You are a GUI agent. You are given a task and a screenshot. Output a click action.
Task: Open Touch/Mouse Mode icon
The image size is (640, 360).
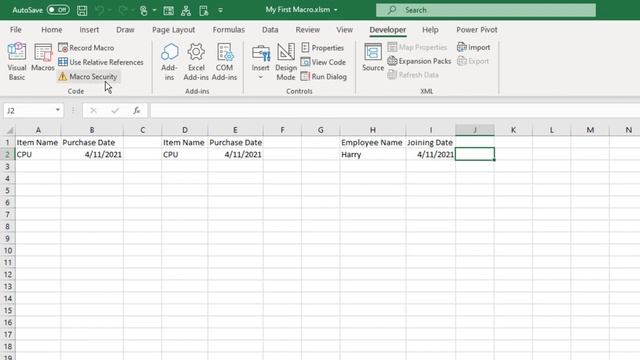(x=144, y=10)
